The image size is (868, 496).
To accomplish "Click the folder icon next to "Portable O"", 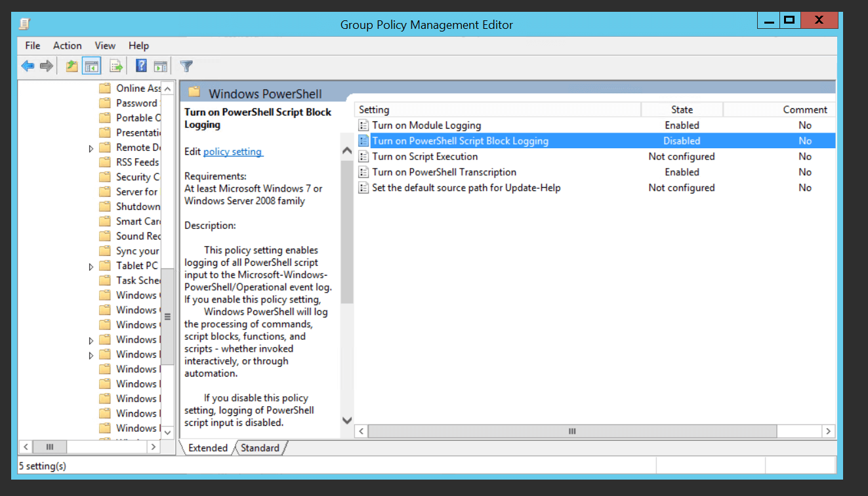I will pyautogui.click(x=104, y=117).
